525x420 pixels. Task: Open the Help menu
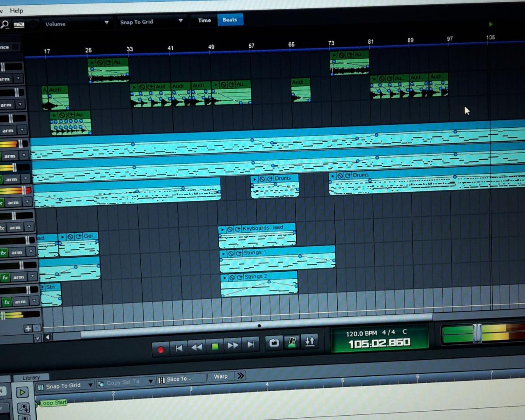pos(17,10)
